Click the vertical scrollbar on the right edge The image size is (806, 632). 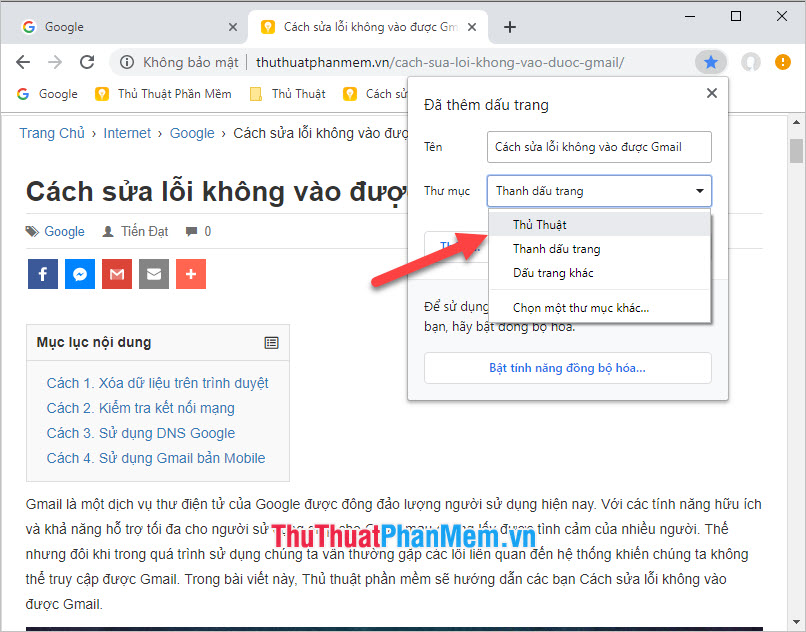tap(796, 150)
